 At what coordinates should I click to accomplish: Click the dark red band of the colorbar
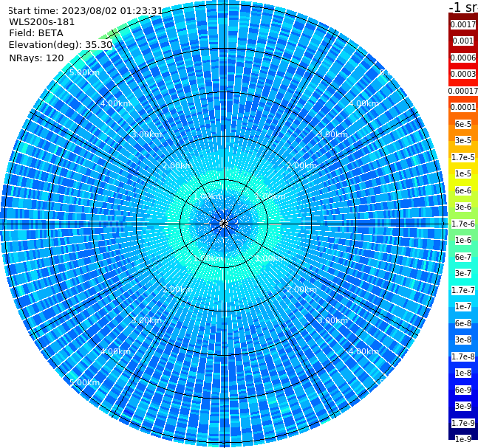[463, 15]
